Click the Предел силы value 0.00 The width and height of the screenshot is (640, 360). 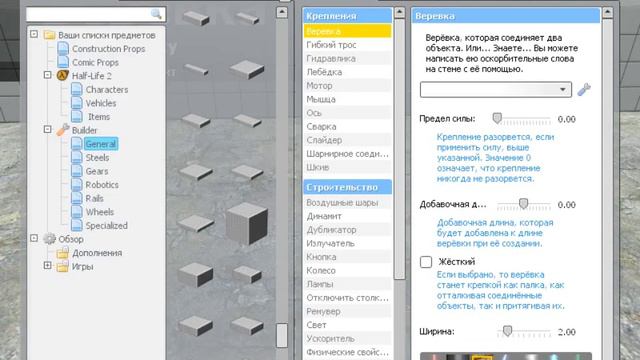pyautogui.click(x=567, y=119)
